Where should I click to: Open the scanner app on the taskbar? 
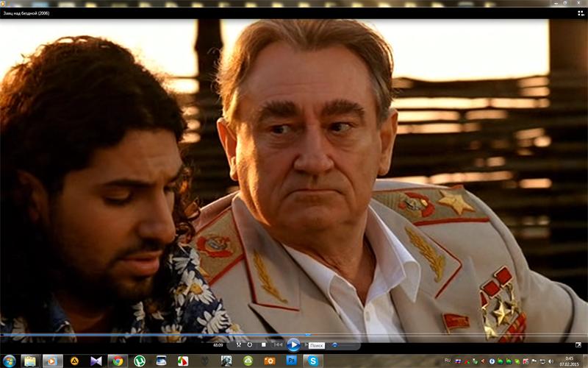pyautogui.click(x=161, y=361)
